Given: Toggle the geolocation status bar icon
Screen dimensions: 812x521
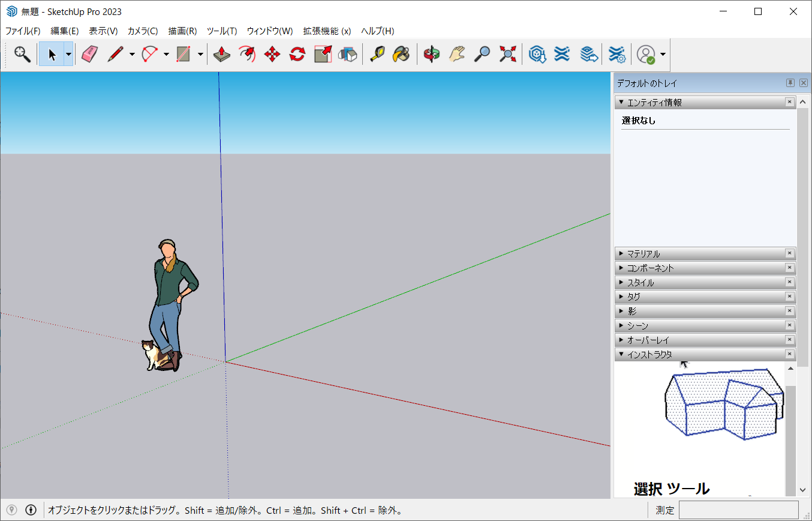Looking at the screenshot, I should coord(11,510).
